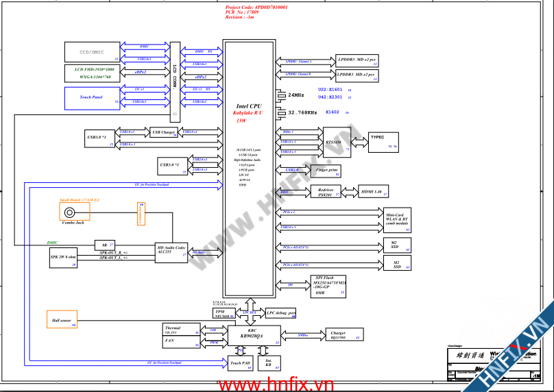Click the arrow between Redriver and HDMI

(351, 193)
